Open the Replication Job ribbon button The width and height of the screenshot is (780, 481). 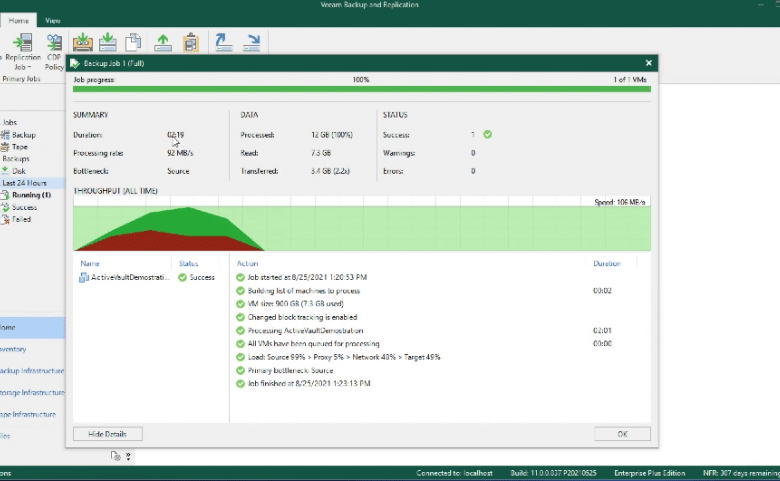tap(23, 52)
